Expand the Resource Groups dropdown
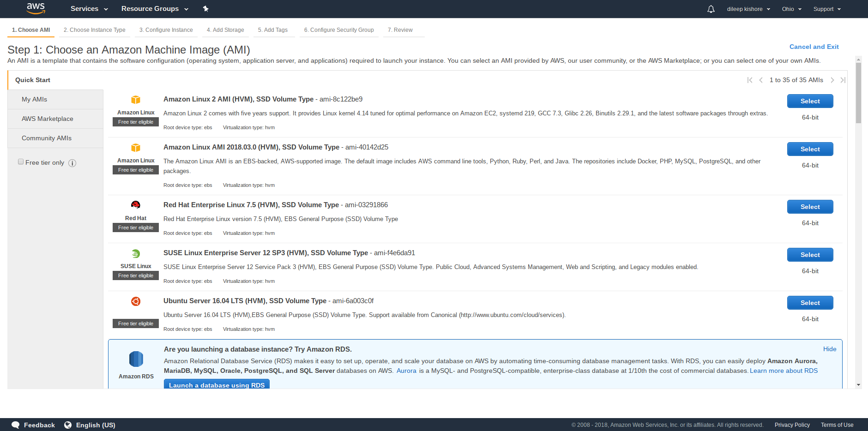Screen dimensions: 868x431 155,9
